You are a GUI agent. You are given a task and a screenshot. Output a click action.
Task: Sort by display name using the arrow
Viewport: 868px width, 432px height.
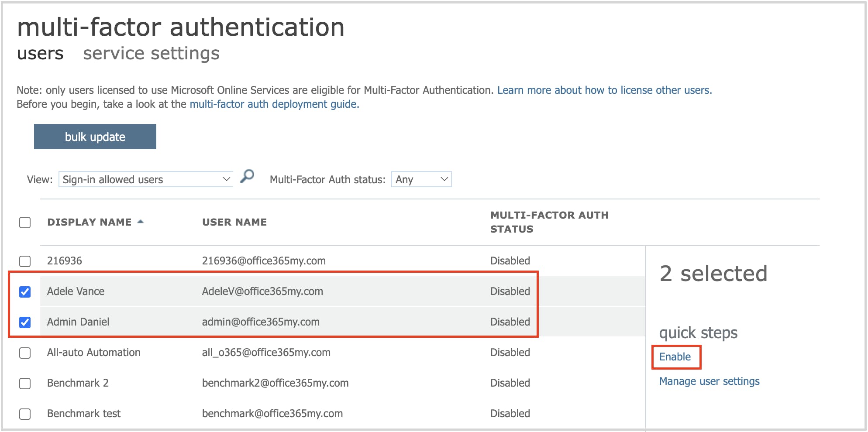point(141,222)
